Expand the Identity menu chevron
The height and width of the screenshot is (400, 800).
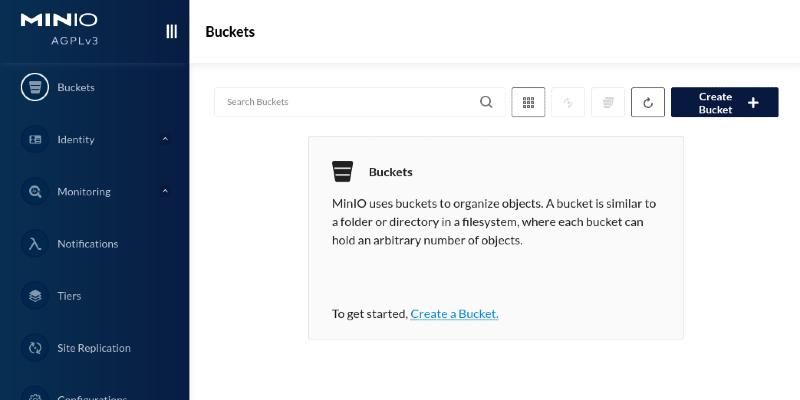click(x=165, y=139)
